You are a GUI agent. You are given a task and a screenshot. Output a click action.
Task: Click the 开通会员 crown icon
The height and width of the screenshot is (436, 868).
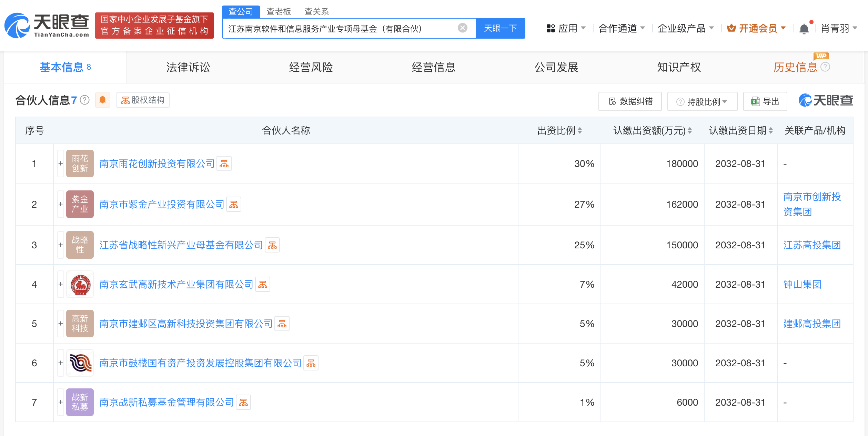click(x=732, y=28)
